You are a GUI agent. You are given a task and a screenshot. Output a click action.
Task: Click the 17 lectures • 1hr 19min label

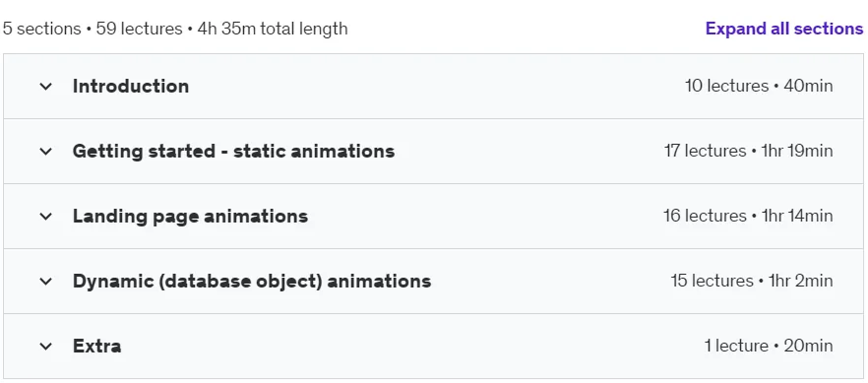coord(748,151)
